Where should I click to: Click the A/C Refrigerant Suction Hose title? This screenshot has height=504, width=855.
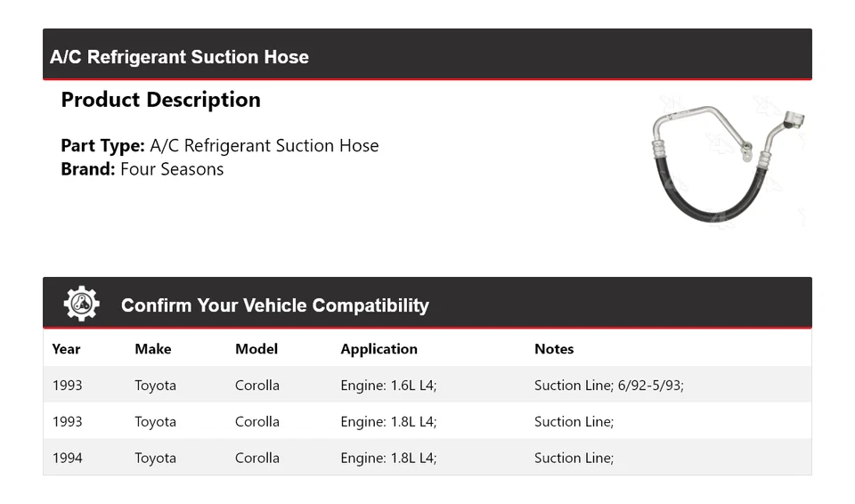click(179, 57)
